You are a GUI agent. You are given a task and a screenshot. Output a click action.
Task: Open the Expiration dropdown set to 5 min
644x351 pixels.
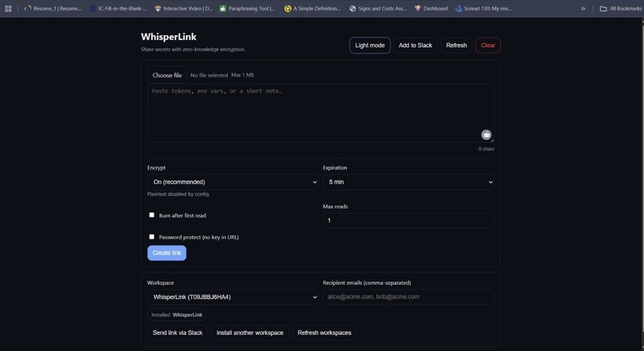408,182
